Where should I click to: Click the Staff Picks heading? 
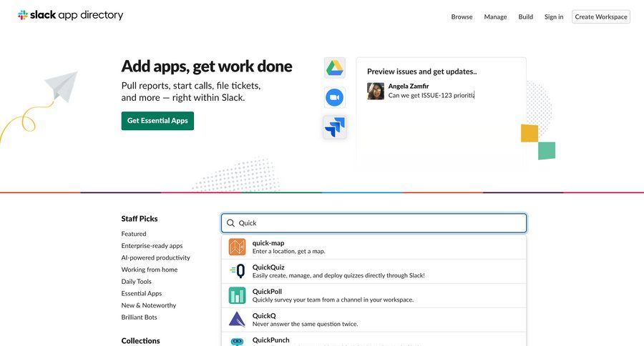pos(140,219)
